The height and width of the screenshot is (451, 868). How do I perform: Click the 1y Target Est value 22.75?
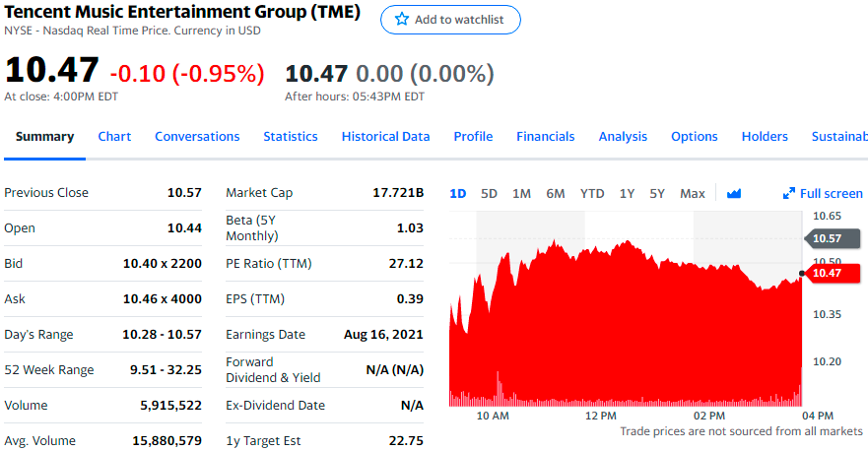406,441
